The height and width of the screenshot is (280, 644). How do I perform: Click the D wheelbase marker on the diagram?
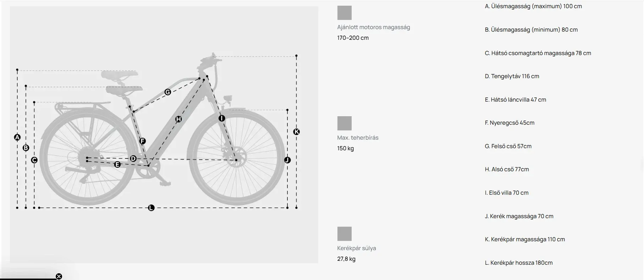click(133, 158)
